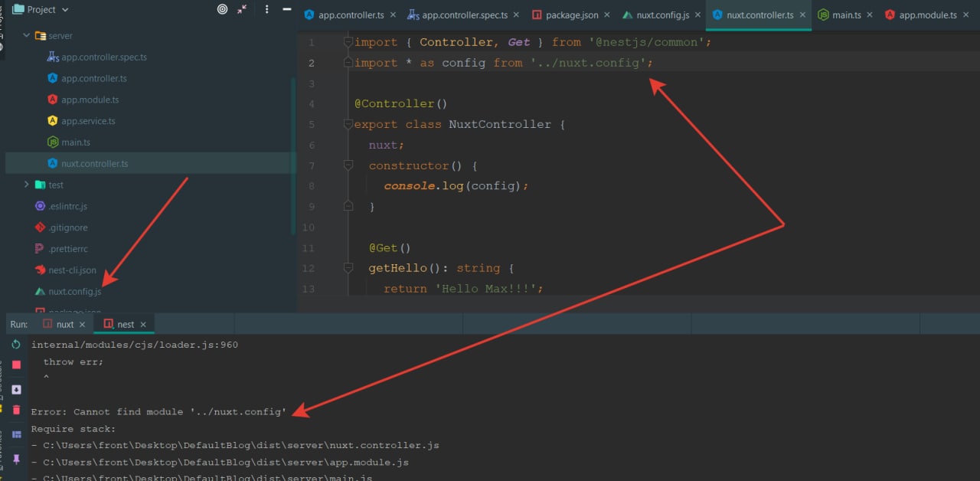
Task: Stop the running nest process
Action: tap(16, 365)
